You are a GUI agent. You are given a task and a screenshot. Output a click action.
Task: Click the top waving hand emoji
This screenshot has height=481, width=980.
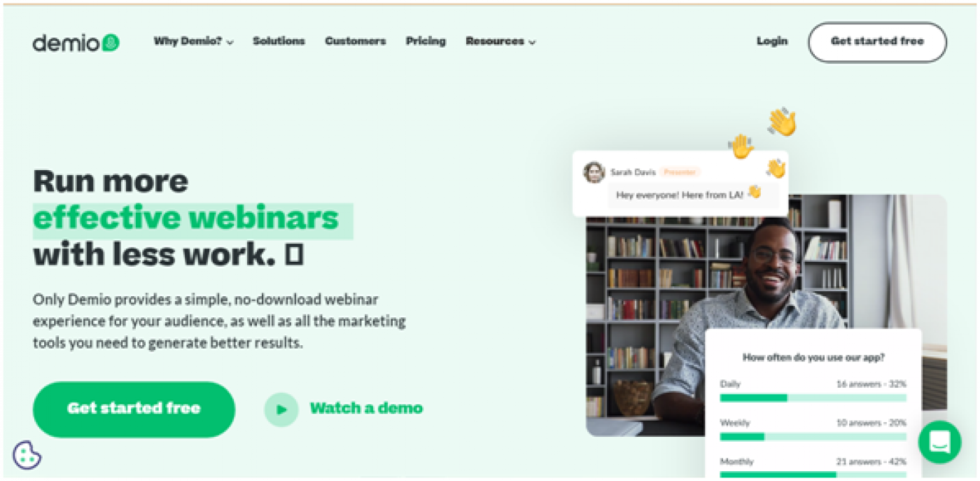(782, 121)
